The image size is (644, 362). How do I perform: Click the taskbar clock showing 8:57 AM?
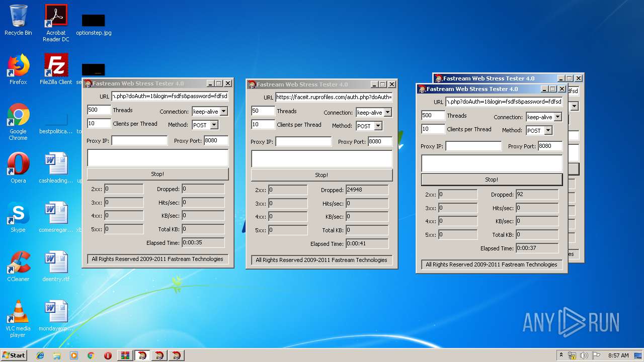618,355
